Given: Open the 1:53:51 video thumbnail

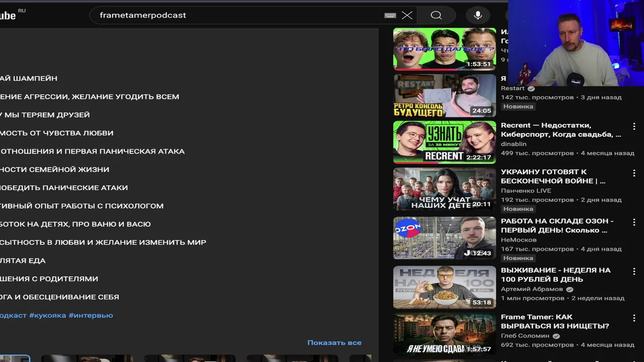Looking at the screenshot, I should click(x=444, y=49).
